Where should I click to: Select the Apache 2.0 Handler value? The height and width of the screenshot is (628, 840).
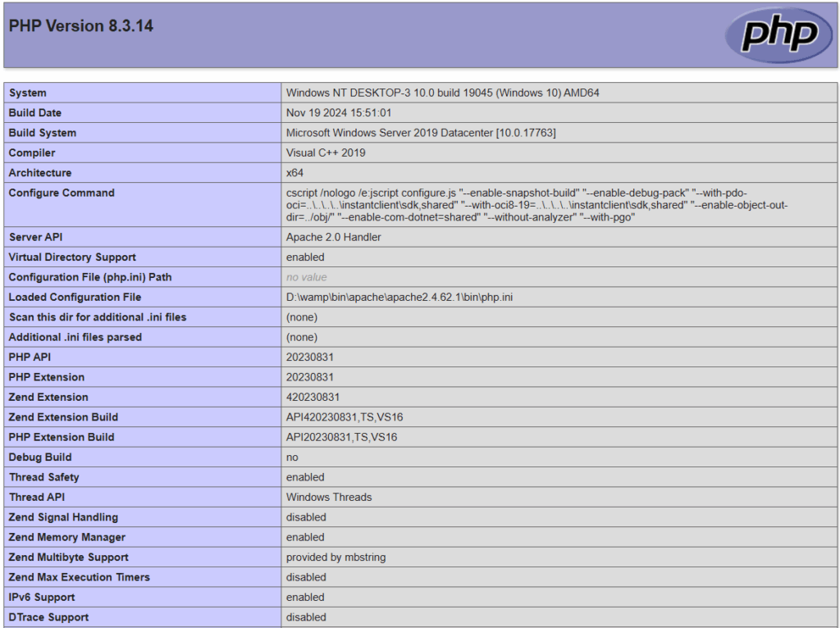[x=333, y=237]
